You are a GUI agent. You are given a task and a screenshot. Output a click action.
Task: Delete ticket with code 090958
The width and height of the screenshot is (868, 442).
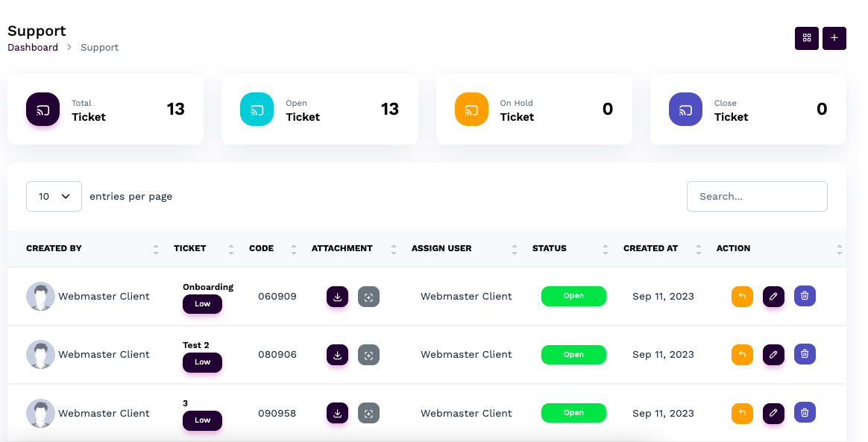805,413
